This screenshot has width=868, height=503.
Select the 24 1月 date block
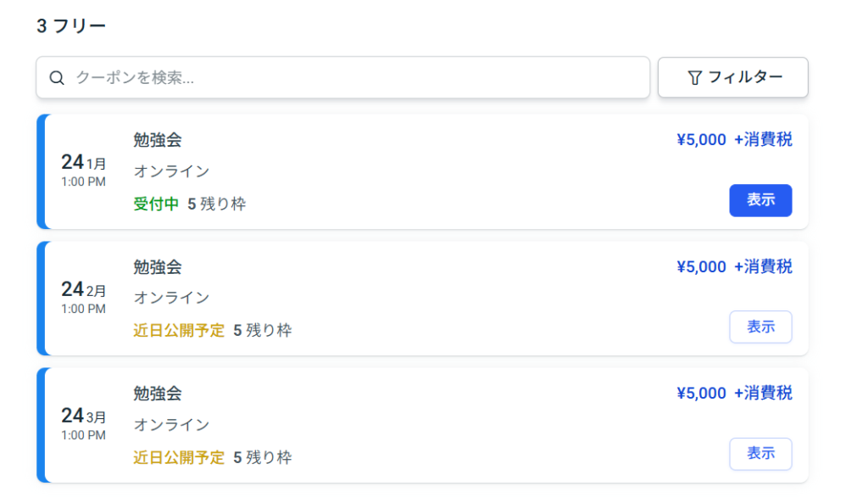point(84,170)
